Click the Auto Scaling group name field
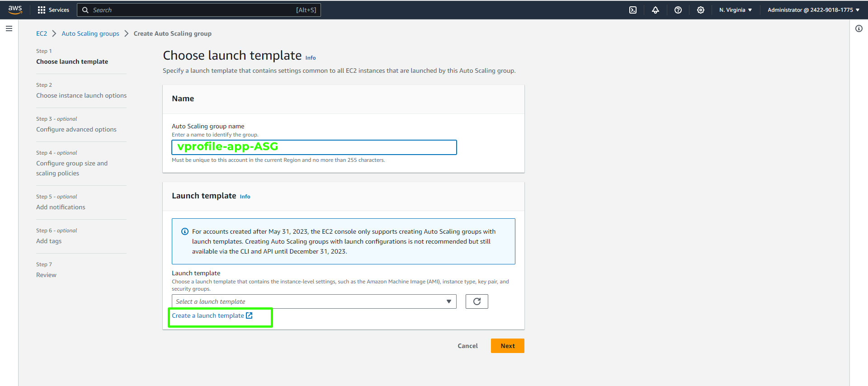The width and height of the screenshot is (868, 386). 314,147
